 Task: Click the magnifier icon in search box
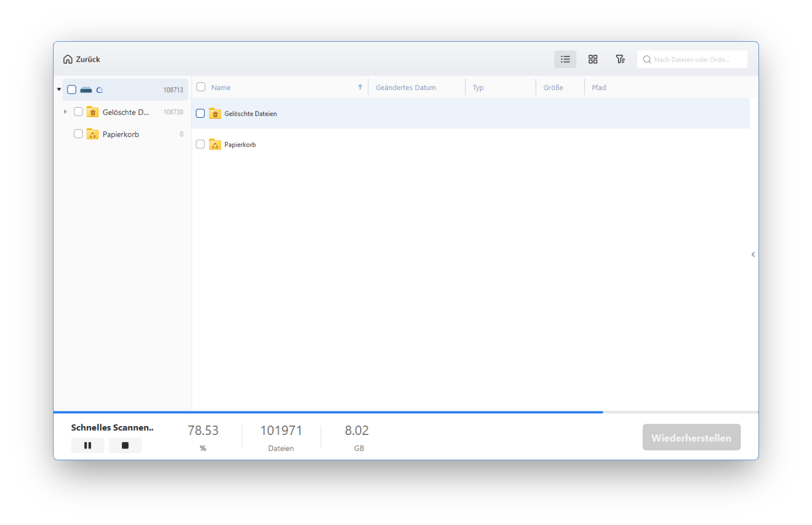click(x=647, y=59)
